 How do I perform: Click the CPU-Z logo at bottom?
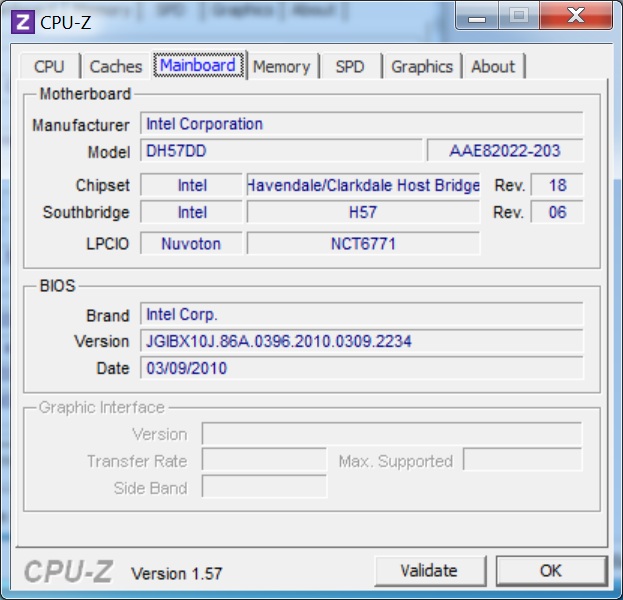pyautogui.click(x=69, y=572)
